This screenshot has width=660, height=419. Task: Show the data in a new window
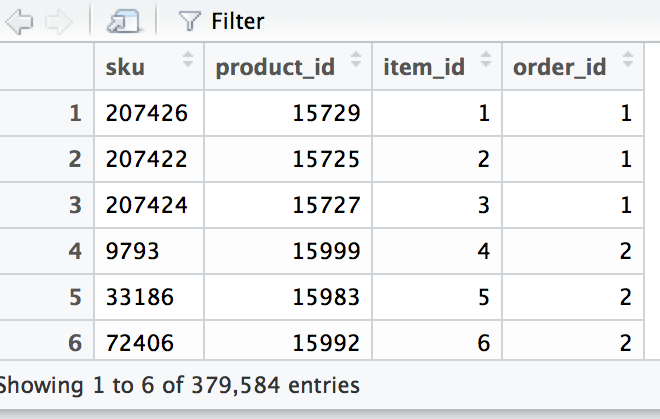(x=124, y=21)
